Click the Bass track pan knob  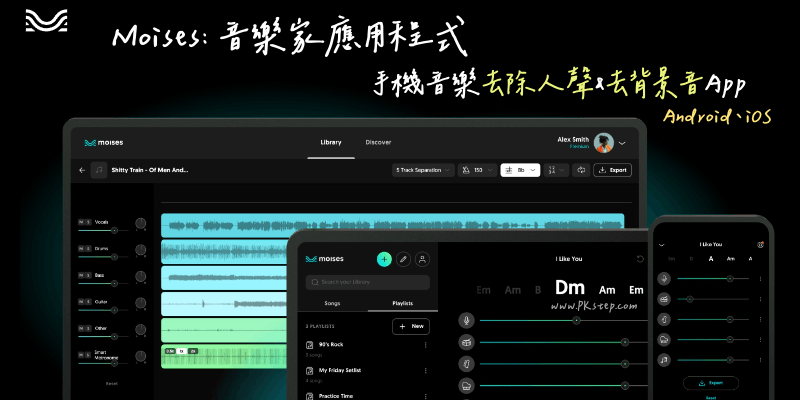coord(140,277)
